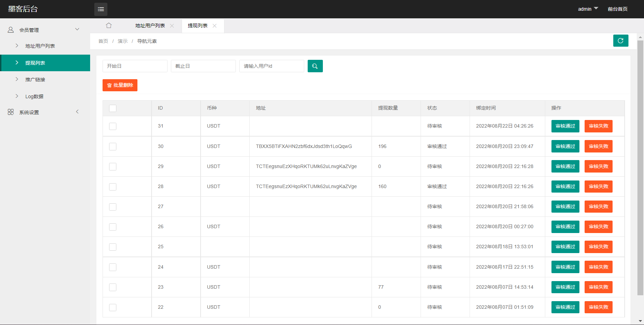
Task: Click 审核通过 for row ID 28
Action: pyautogui.click(x=565, y=187)
